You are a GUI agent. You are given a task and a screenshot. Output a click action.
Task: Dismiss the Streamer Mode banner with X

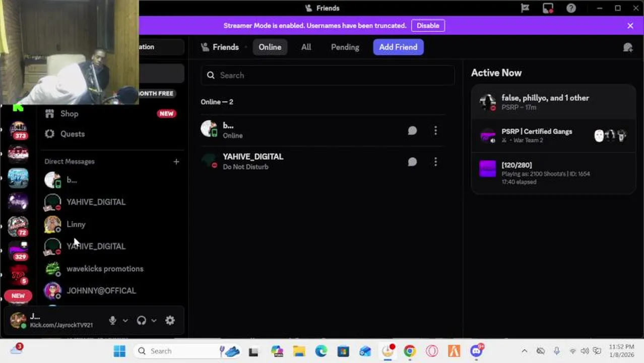pyautogui.click(x=630, y=26)
